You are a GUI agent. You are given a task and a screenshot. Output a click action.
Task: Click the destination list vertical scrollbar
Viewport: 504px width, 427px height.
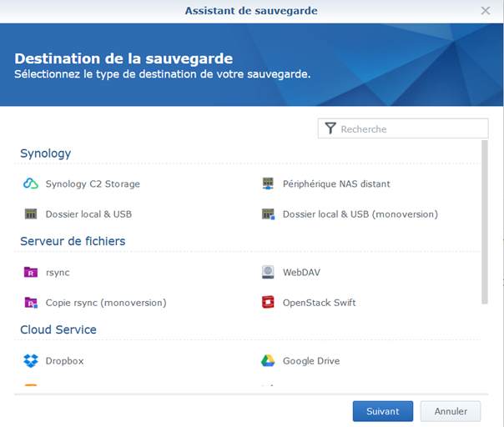pos(485,222)
